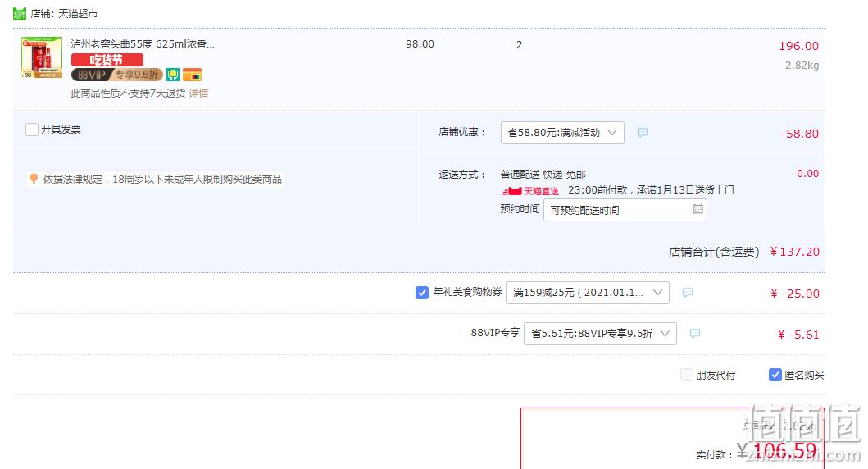The image size is (868, 469).
Task: Click the Tmall Supermarket store icon
Action: click(20, 14)
